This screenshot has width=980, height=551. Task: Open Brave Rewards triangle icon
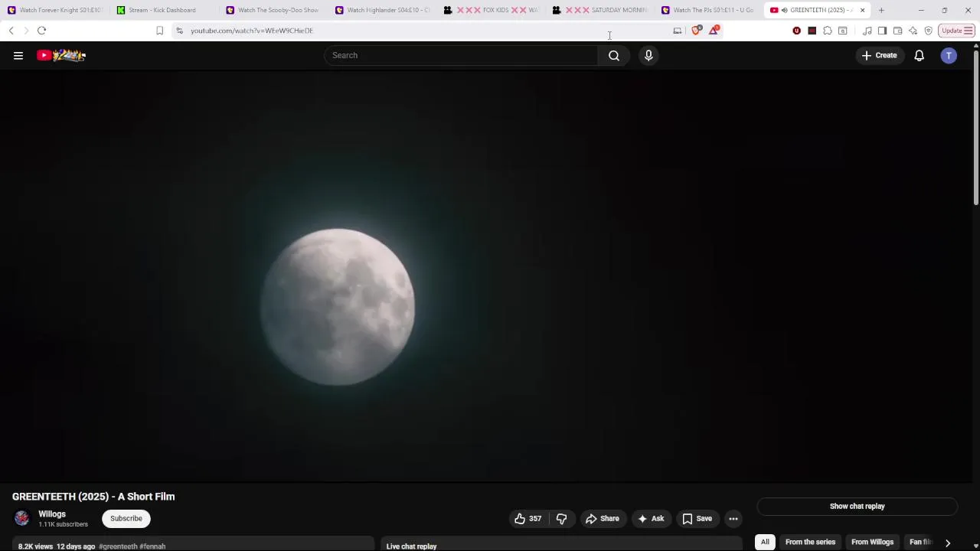tap(714, 31)
